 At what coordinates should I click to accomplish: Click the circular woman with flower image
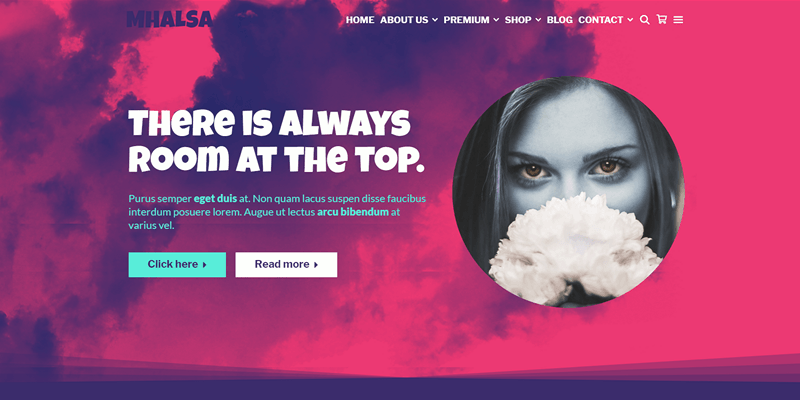[x=568, y=192]
